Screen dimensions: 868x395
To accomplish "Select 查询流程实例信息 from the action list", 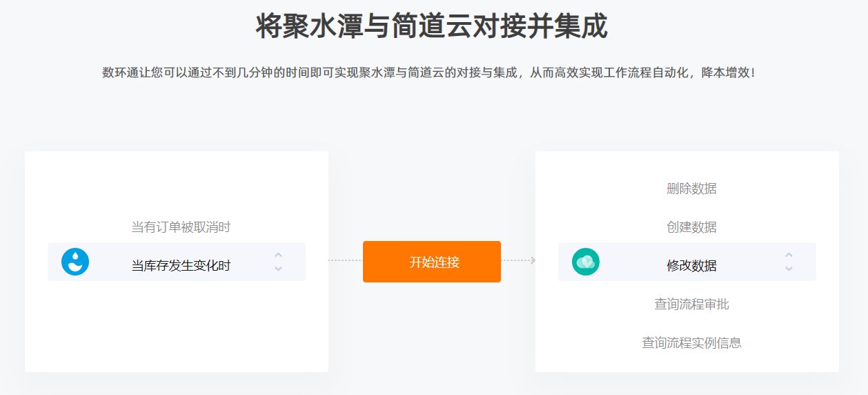I will 691,343.
